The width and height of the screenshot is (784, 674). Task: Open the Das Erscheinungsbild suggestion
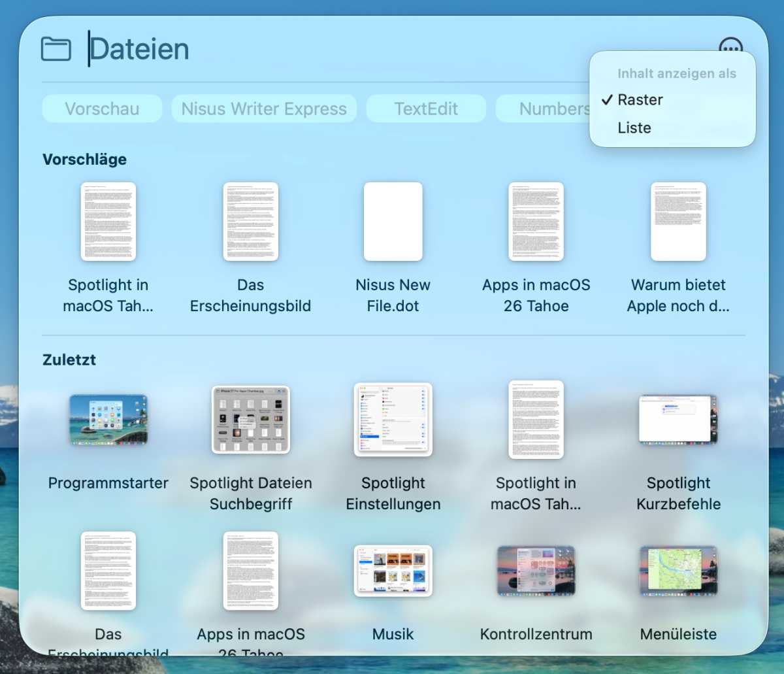tap(250, 221)
